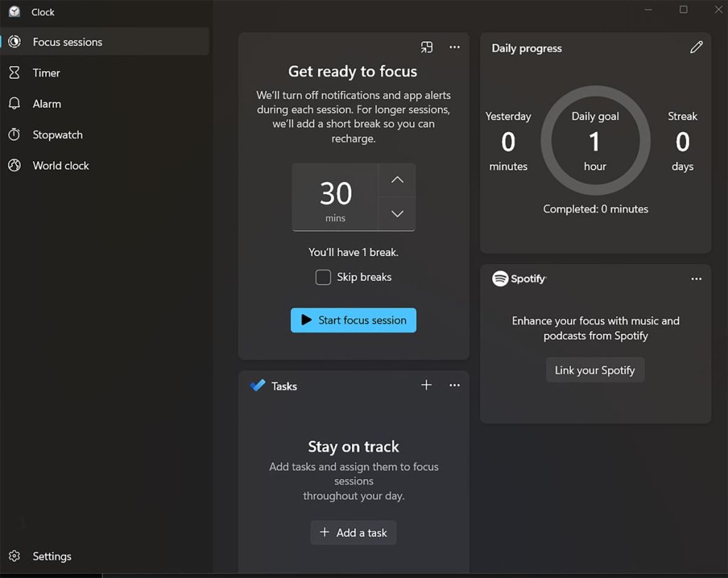Click the Daily goal progress ring
Viewport: 728px width, 578px height.
595,140
